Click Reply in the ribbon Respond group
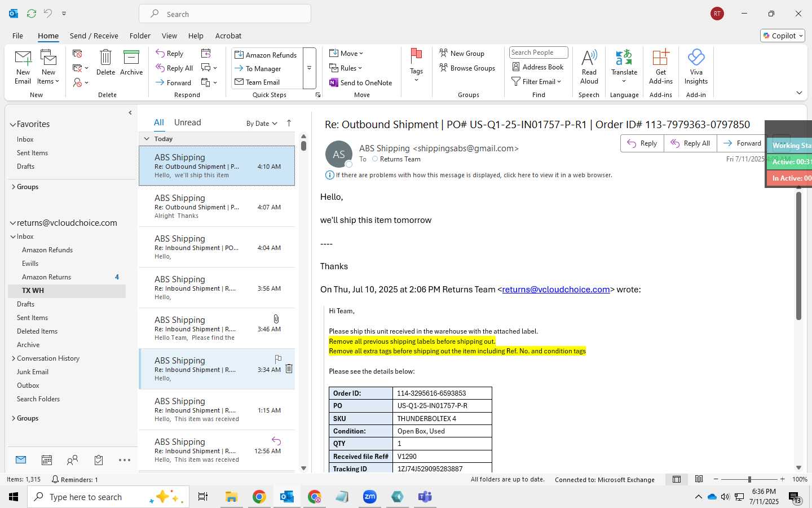The height and width of the screenshot is (508, 812). click(x=170, y=54)
